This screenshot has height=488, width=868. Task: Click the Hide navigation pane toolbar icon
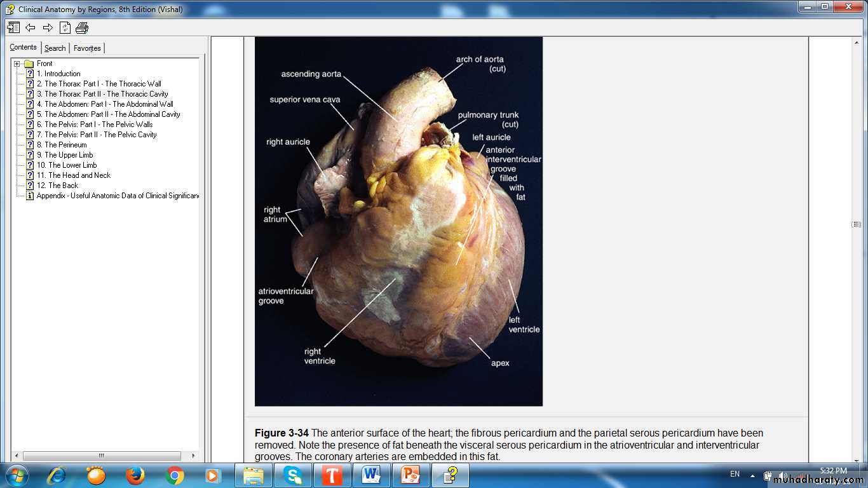[13, 27]
